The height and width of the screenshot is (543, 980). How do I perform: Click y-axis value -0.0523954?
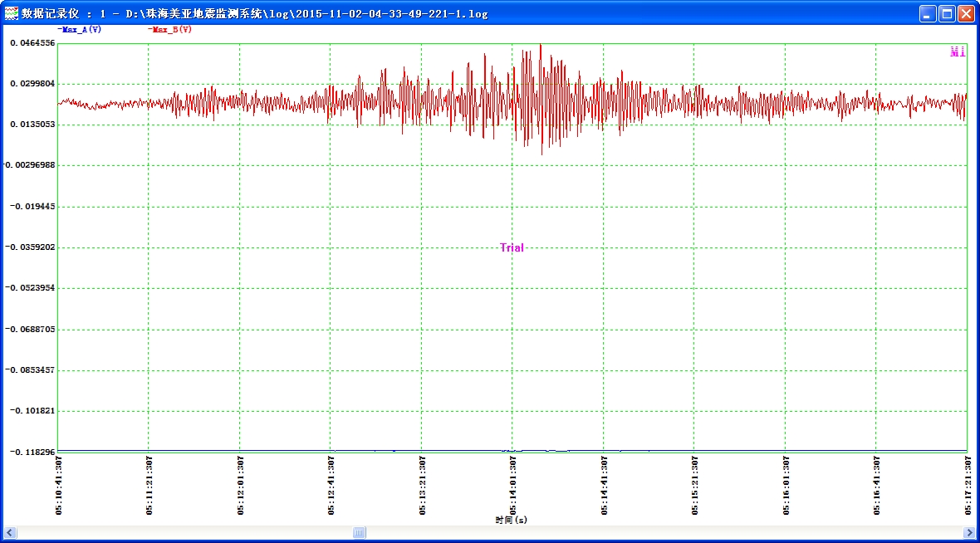tap(31, 288)
